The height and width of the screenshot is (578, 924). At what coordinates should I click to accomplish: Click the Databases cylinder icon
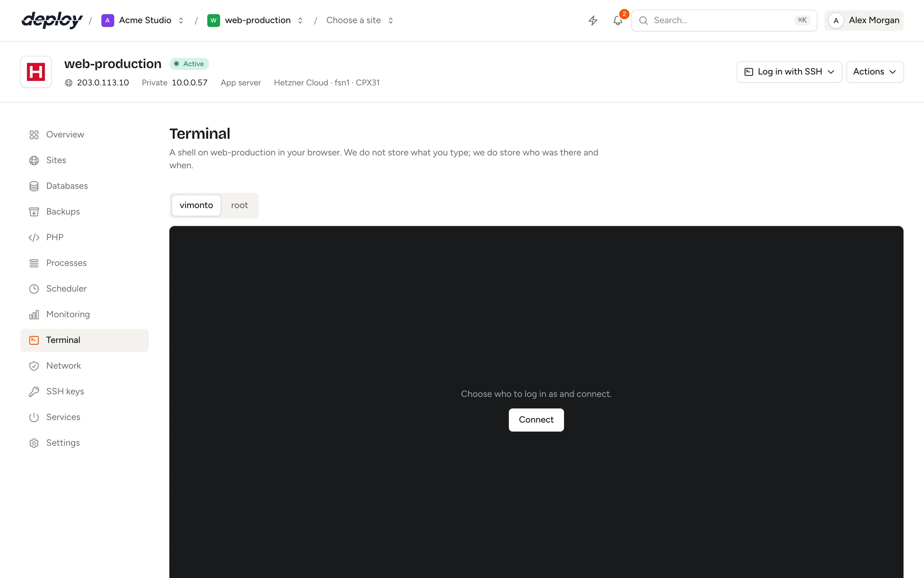[x=34, y=186]
